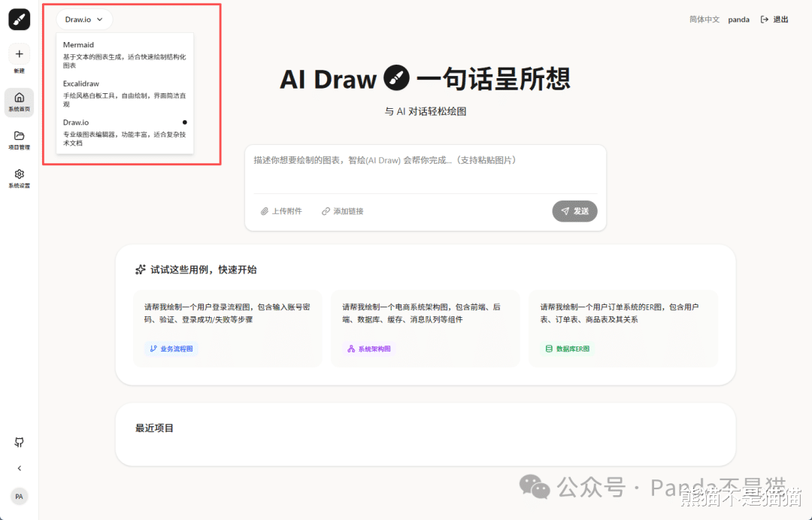Click the 最近项目 heading
This screenshot has width=812, height=520.
154,428
